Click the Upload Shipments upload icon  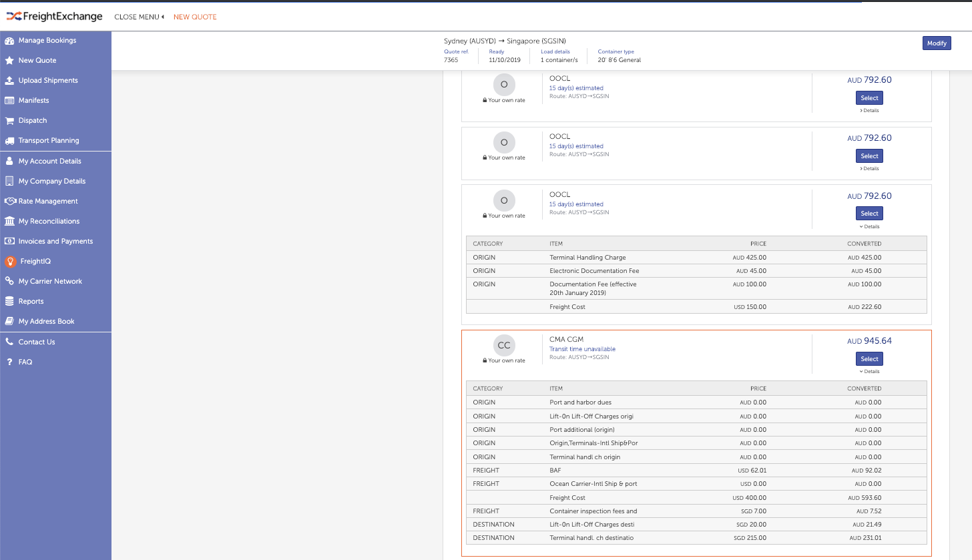pos(9,81)
